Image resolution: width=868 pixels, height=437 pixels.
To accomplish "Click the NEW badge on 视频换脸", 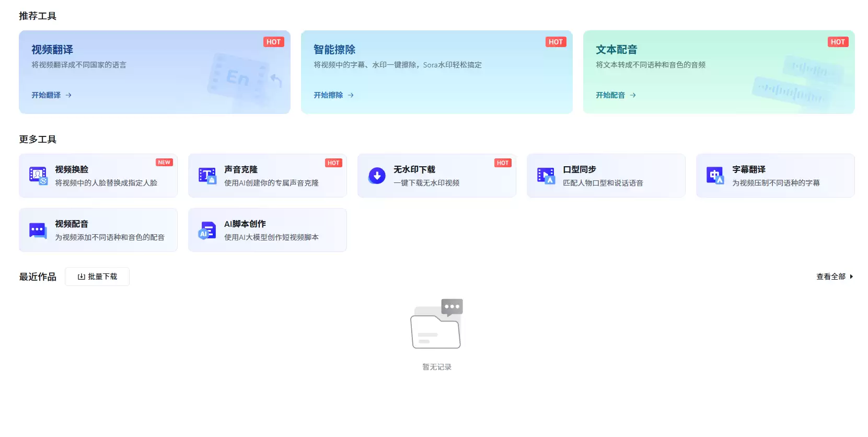I will (164, 163).
